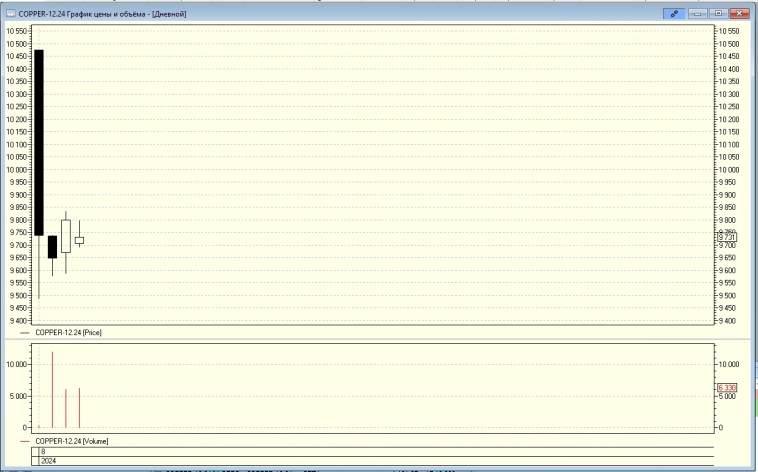The width and height of the screenshot is (758, 472).
Task: Click the short black second candlestick
Action: 52,247
